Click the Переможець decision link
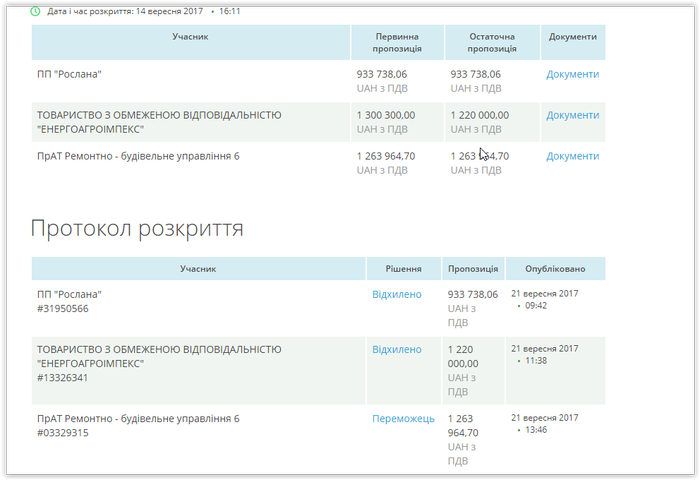Image resolution: width=700 pixels, height=480 pixels. point(403,418)
